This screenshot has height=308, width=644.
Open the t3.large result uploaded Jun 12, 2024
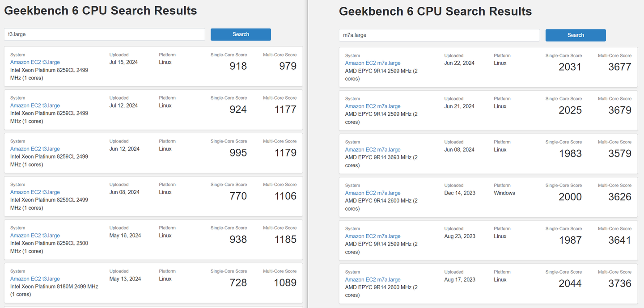(35, 149)
